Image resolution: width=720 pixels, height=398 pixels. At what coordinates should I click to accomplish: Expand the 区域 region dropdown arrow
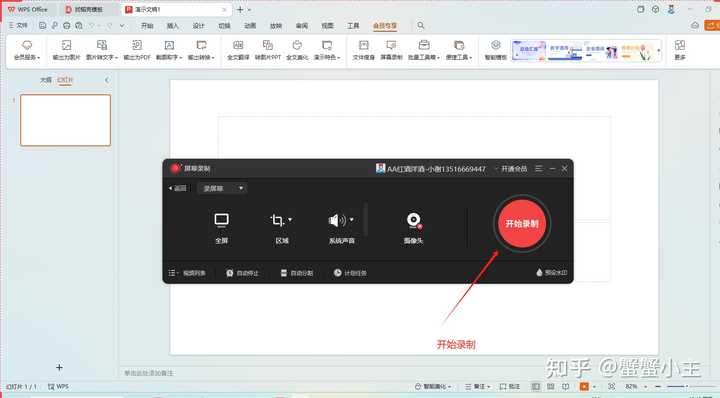coord(290,220)
